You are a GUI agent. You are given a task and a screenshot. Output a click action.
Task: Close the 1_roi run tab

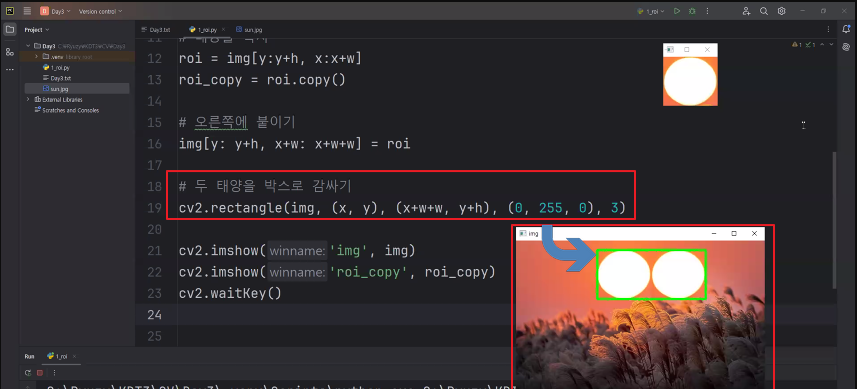click(74, 356)
